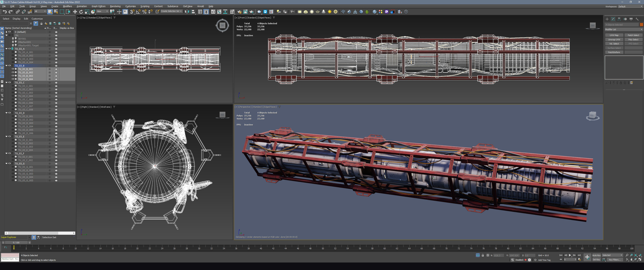Image resolution: width=644 pixels, height=270 pixels.
Task: Open the Create tab in command panel
Action: tap(607, 19)
